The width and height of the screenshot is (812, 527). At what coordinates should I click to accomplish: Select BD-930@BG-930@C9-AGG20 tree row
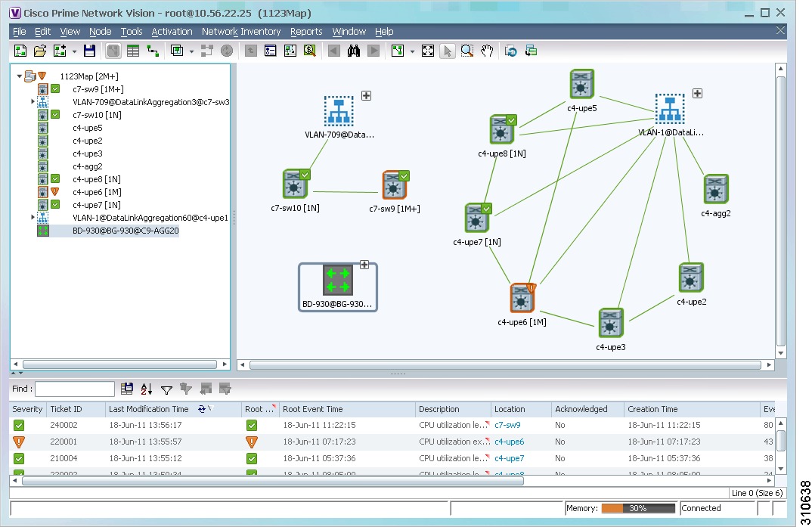(x=126, y=231)
